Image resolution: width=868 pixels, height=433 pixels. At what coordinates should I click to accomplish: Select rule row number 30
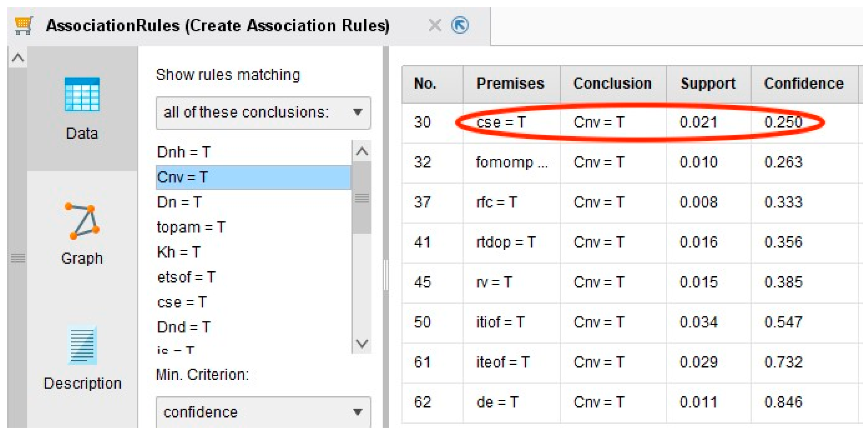click(x=422, y=122)
